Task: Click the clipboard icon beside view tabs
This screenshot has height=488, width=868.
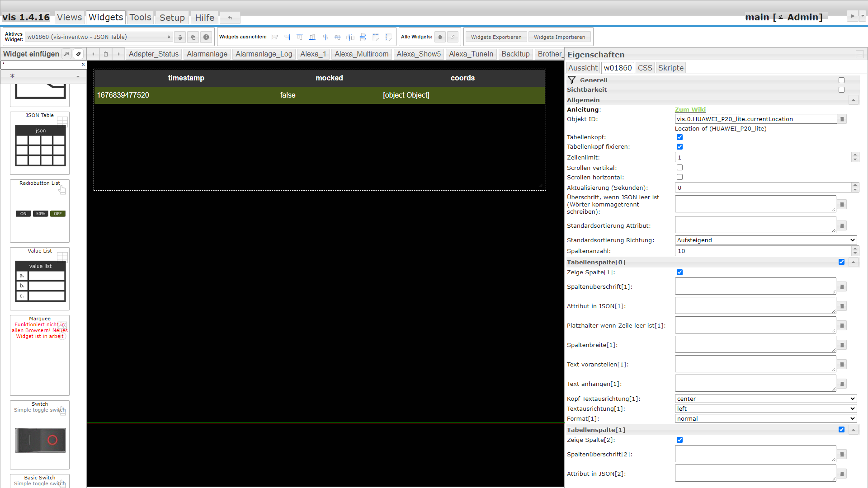Action: click(x=106, y=54)
